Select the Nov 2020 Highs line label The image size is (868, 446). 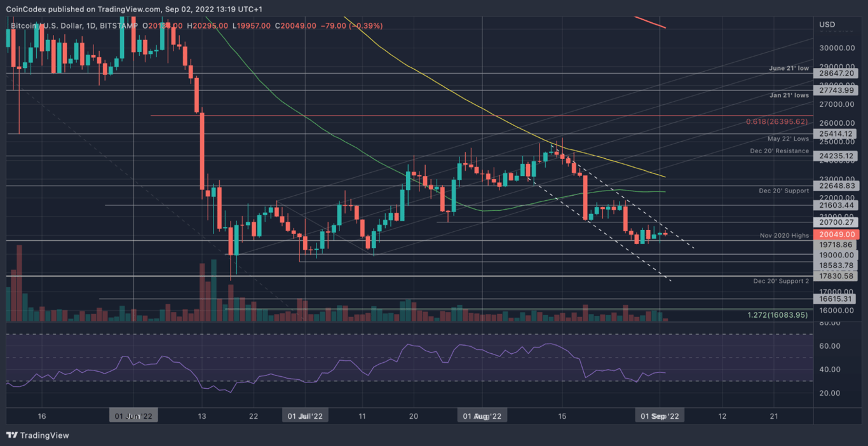click(783, 235)
